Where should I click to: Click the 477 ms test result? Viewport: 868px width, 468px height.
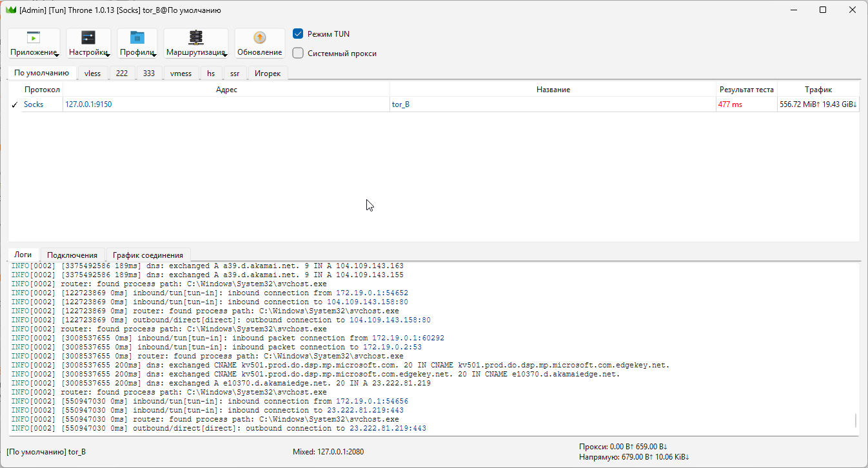747,104
